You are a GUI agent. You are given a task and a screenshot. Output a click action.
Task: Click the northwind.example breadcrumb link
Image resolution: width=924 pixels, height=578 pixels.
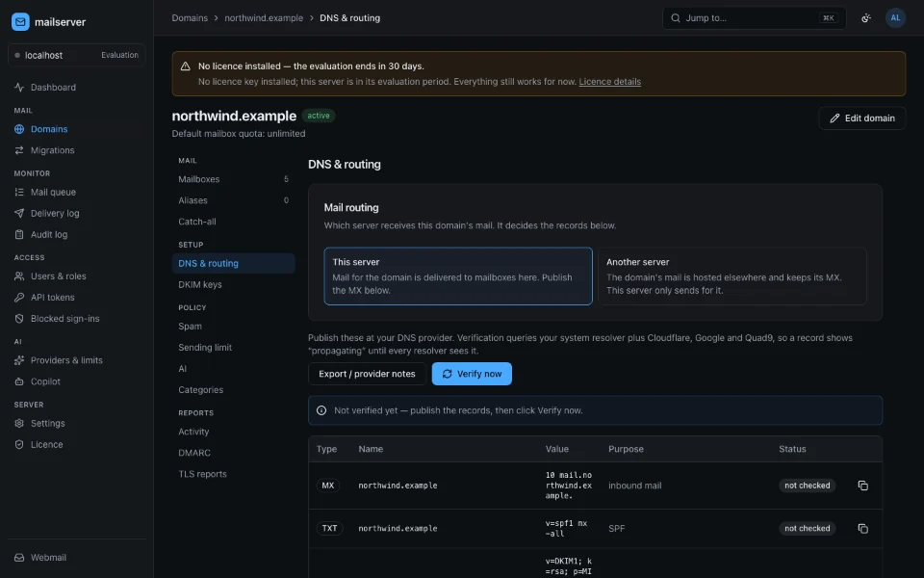tap(264, 18)
